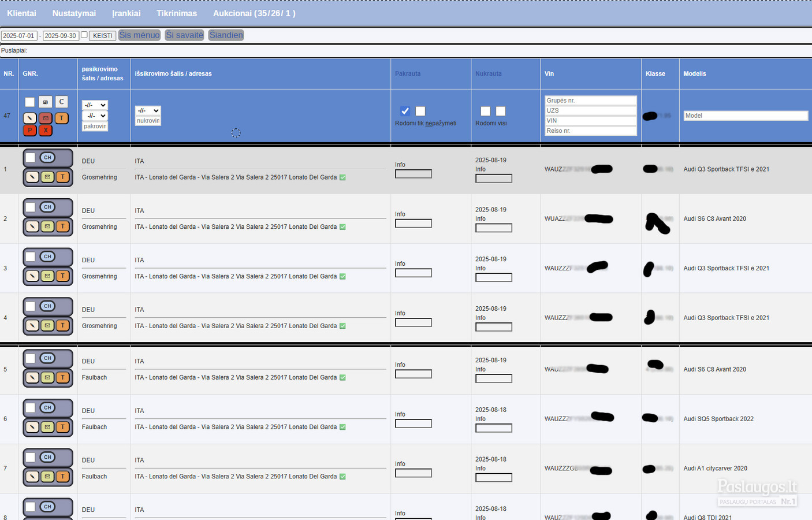The height and width of the screenshot is (520, 812).
Task: Open the Tikrinimas menu
Action: click(x=177, y=13)
